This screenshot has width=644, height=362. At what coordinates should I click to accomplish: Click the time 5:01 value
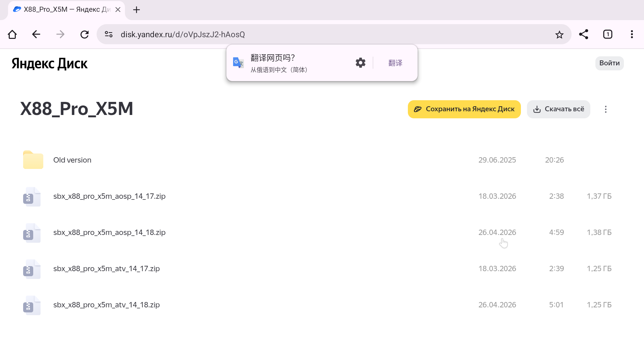click(x=556, y=305)
